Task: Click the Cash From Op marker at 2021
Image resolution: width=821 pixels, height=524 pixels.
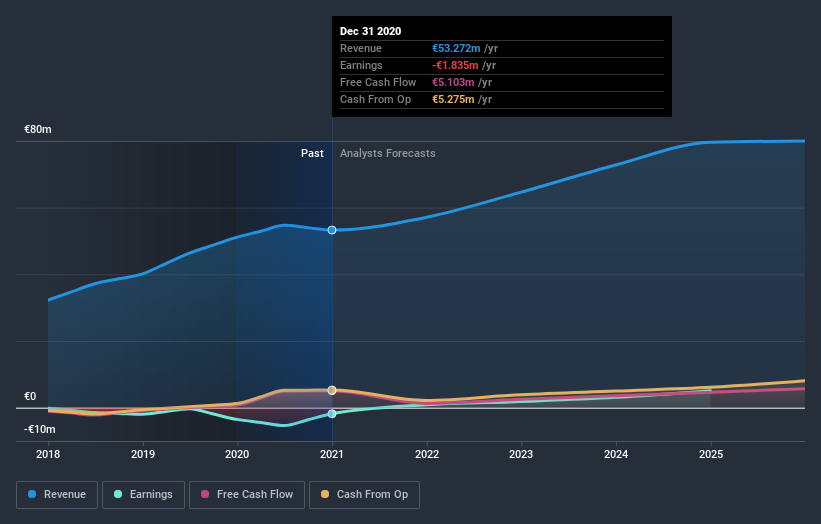Action: click(x=332, y=390)
